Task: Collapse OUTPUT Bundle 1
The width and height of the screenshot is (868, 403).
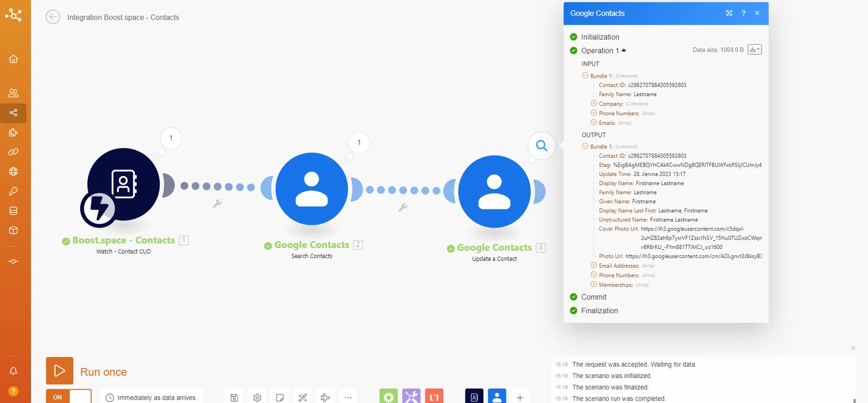Action: click(585, 146)
